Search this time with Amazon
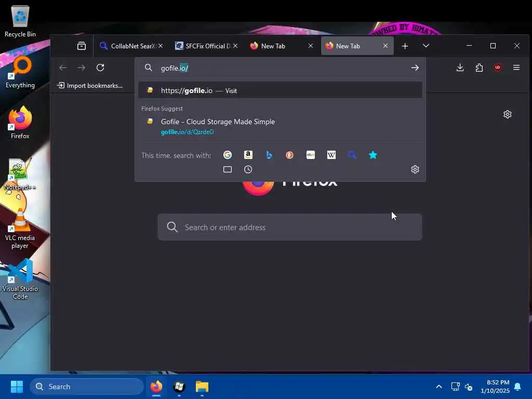 click(x=248, y=155)
